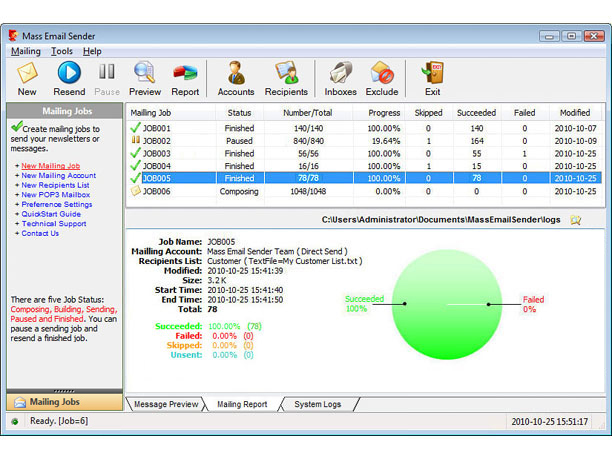Click the Skipped column header

click(429, 113)
